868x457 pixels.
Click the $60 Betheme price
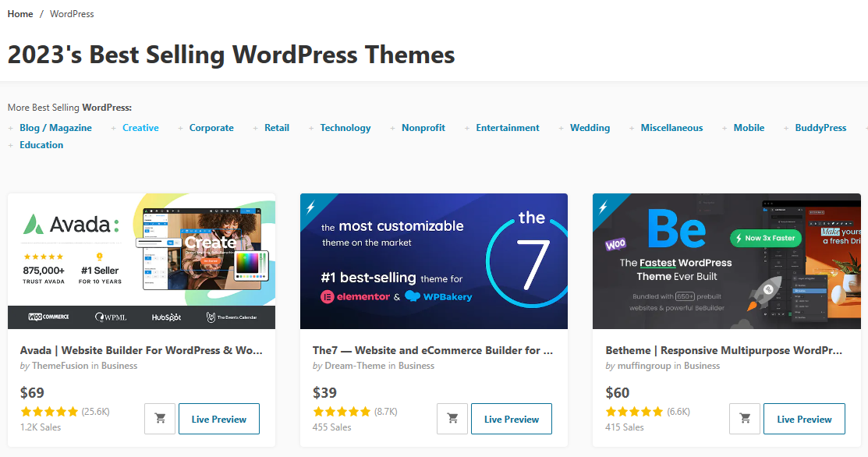(617, 393)
